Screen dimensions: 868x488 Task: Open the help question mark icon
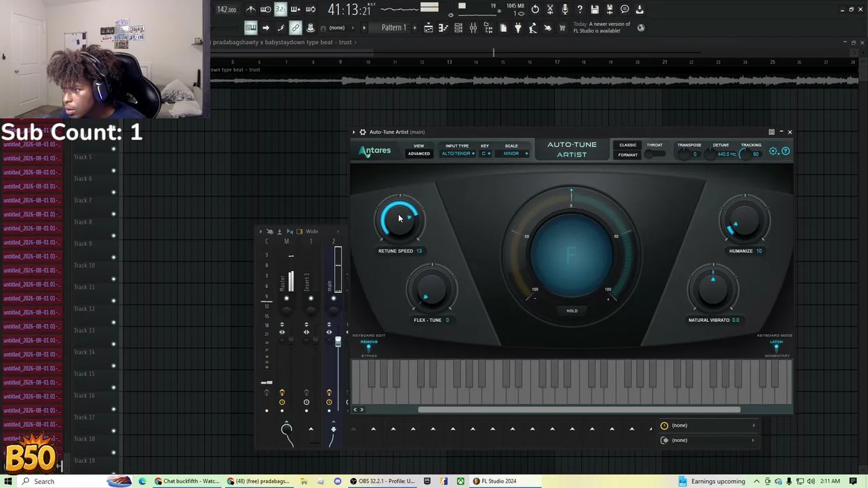pyautogui.click(x=580, y=9)
